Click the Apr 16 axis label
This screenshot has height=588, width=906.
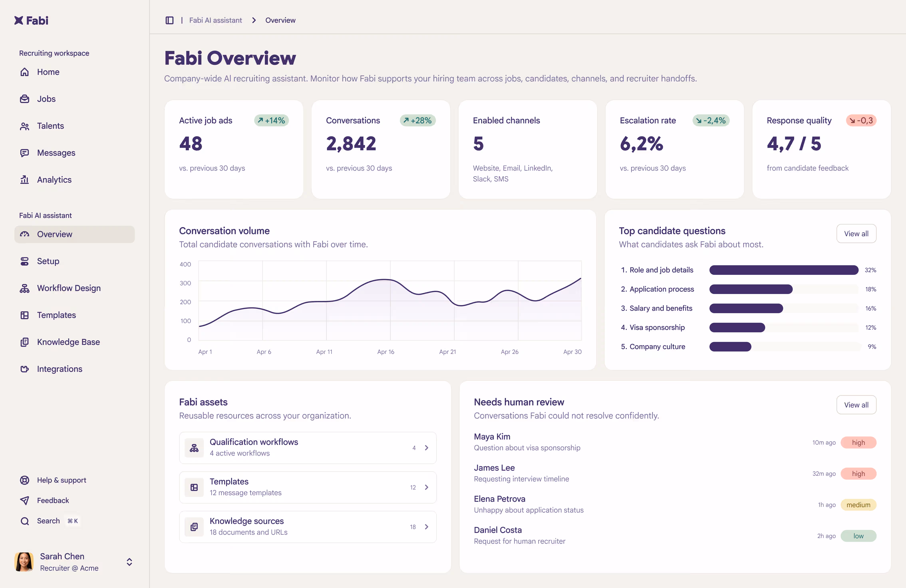(x=386, y=352)
